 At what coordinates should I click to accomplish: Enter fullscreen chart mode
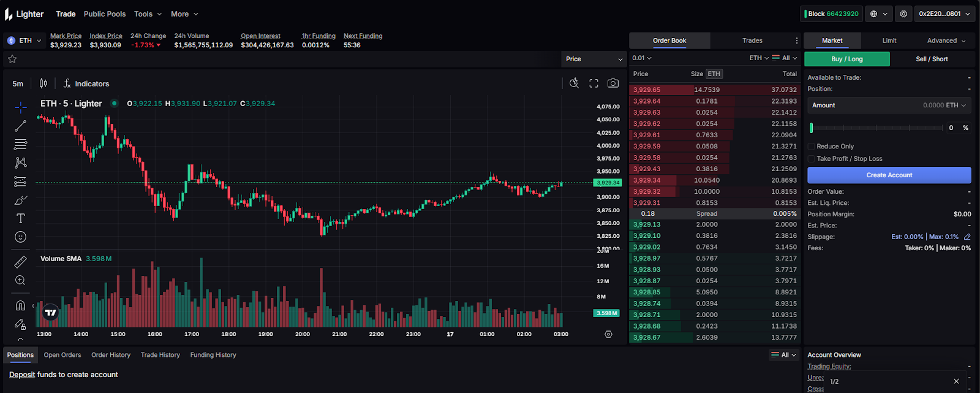point(594,83)
